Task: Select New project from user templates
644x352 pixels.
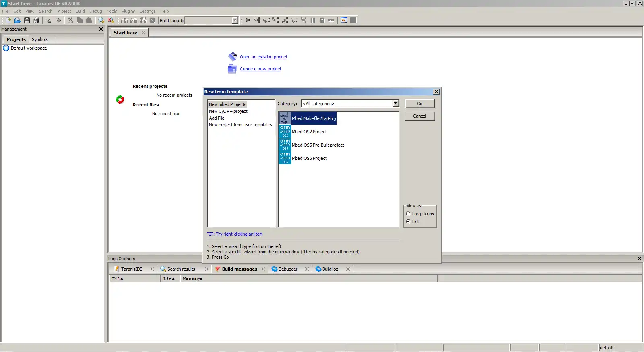Action: click(x=241, y=125)
